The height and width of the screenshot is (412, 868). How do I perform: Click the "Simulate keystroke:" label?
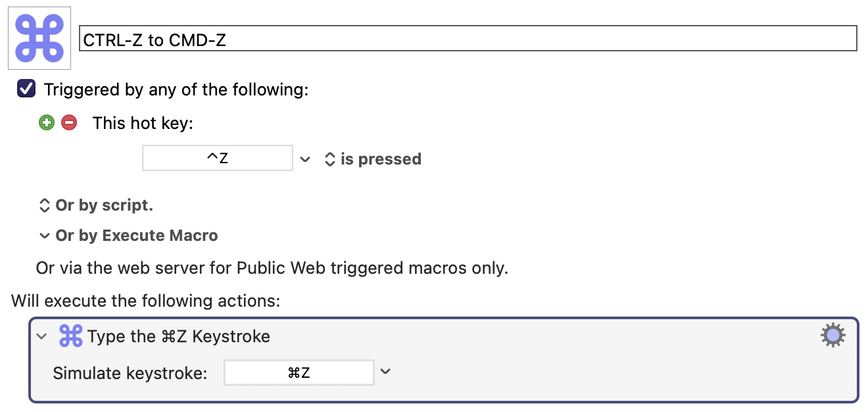click(130, 373)
